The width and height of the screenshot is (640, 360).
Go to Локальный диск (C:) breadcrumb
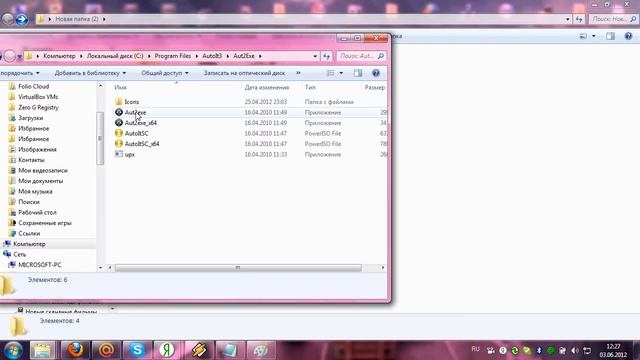click(115, 56)
